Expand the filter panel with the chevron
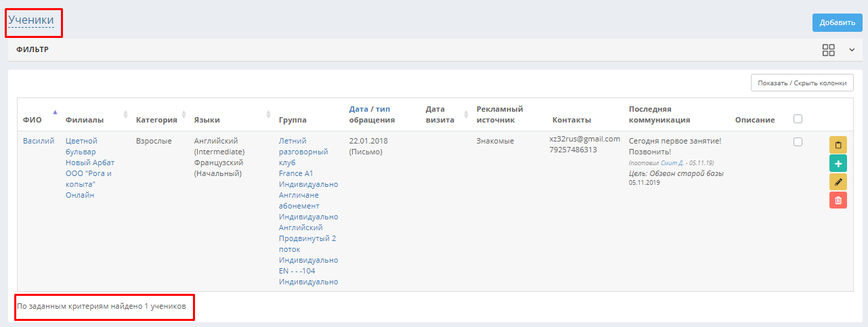 point(852,50)
